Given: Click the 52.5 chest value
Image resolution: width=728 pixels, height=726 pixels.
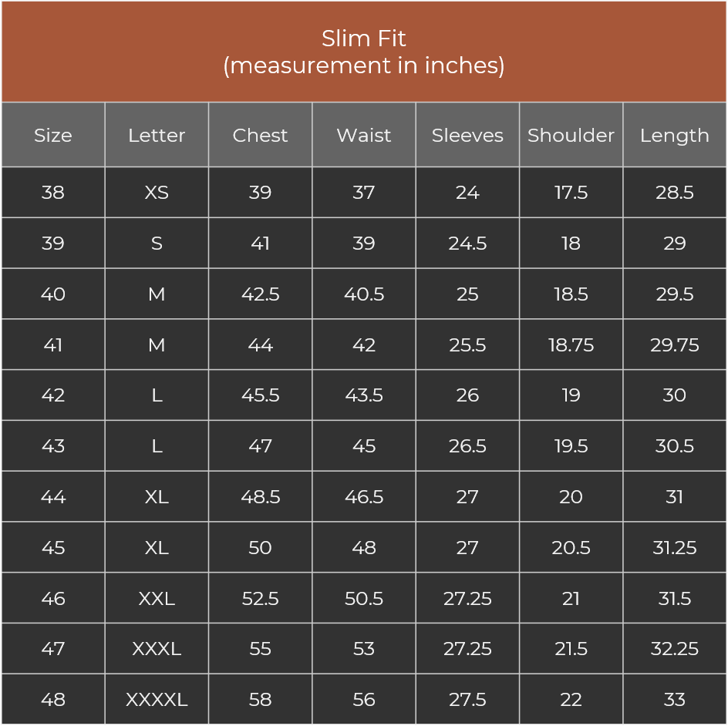Looking at the screenshot, I should coord(260,599).
